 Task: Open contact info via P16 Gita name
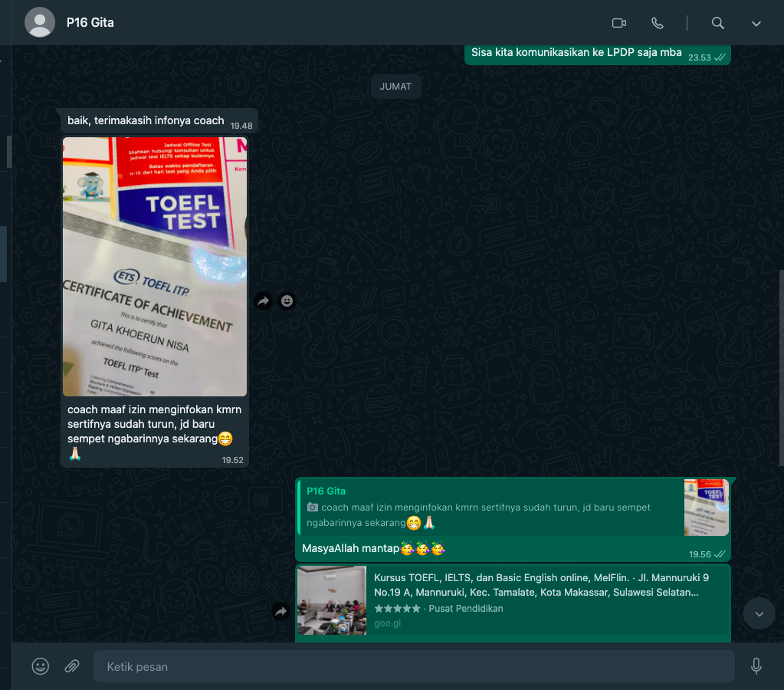click(x=90, y=22)
